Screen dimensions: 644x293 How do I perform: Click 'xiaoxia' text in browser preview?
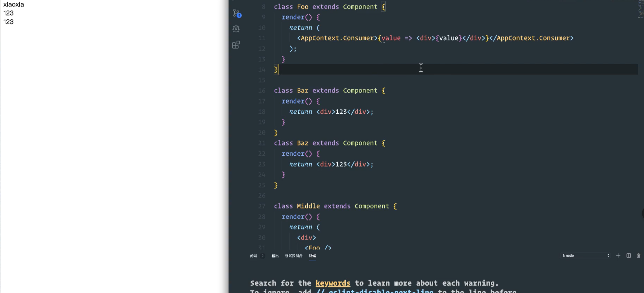(13, 5)
